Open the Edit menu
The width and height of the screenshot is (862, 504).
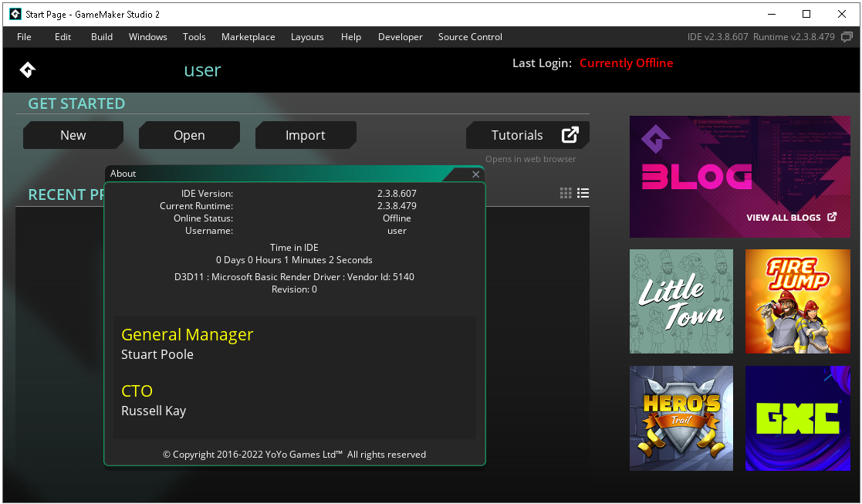[63, 37]
